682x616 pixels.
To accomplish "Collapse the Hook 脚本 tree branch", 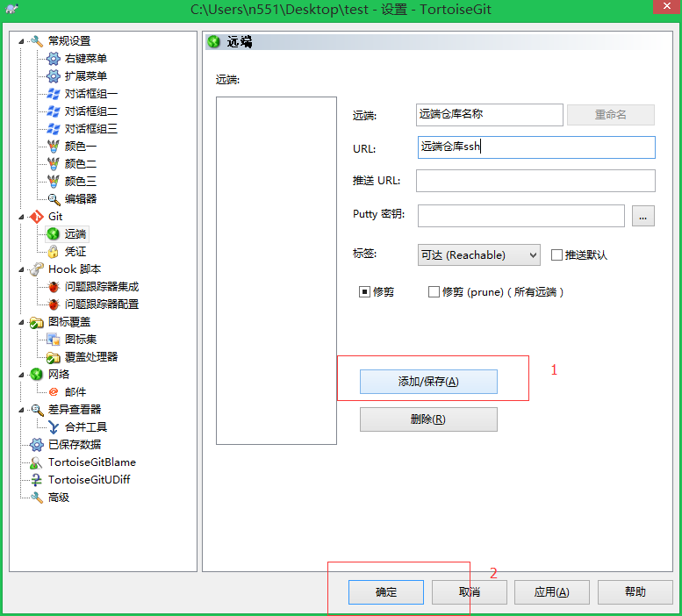I will (x=21, y=269).
